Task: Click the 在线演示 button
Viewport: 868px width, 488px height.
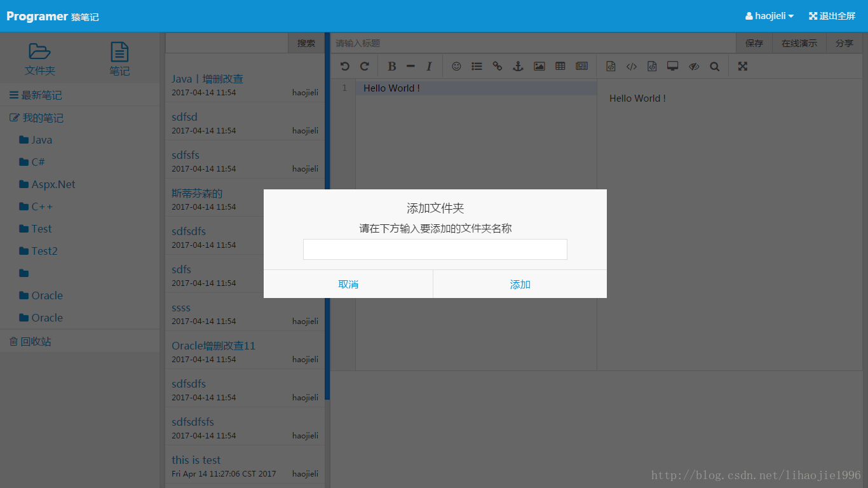Action: pos(799,43)
